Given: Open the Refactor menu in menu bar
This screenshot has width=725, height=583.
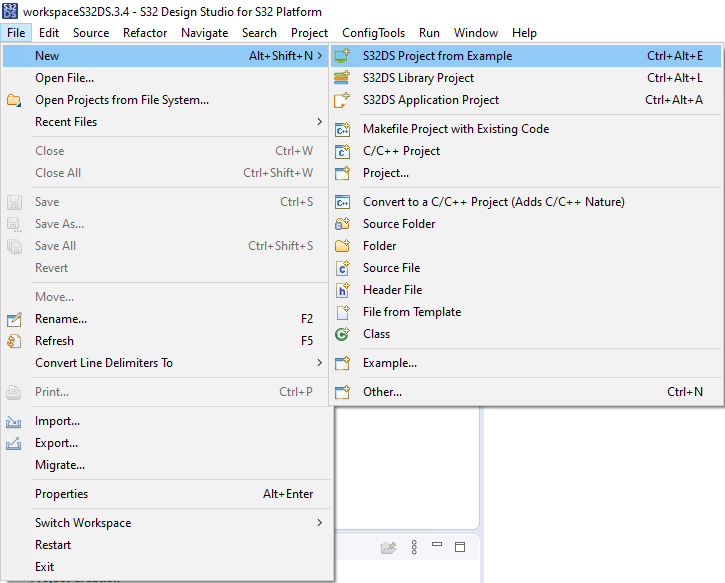Looking at the screenshot, I should point(145,33).
